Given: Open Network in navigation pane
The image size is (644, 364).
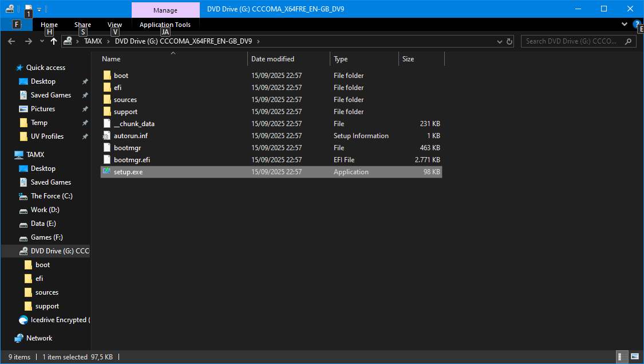Looking at the screenshot, I should pyautogui.click(x=39, y=338).
